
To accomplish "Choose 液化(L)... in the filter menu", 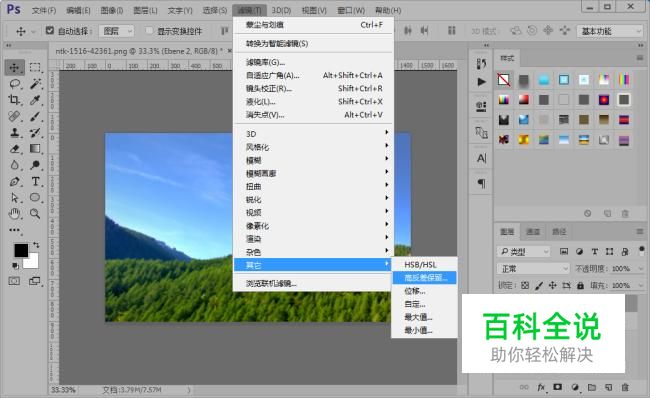I will coord(313,101).
